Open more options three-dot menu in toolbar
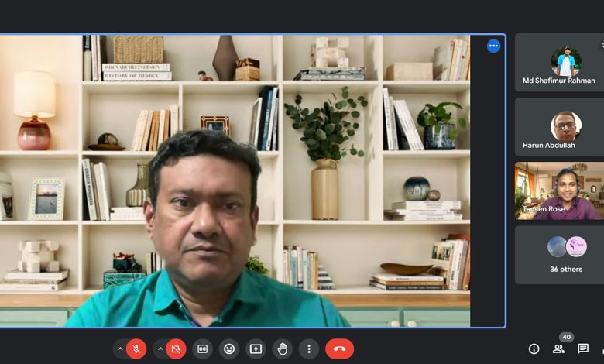 click(309, 349)
